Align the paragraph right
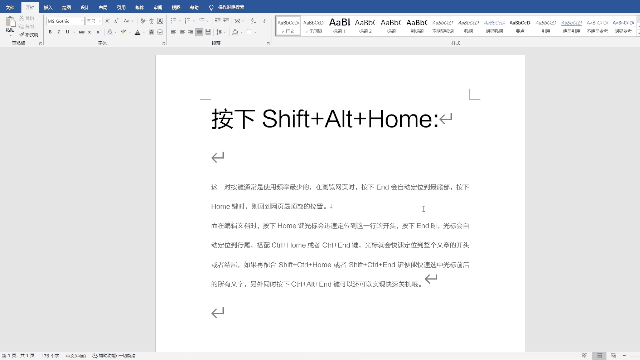The height and width of the screenshot is (360, 640). [x=191, y=32]
